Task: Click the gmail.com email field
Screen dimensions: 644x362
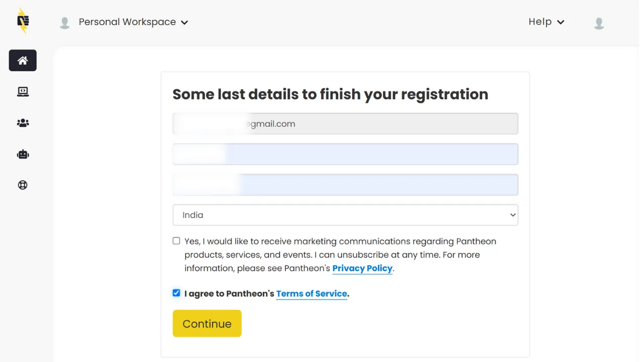Action: coord(345,124)
